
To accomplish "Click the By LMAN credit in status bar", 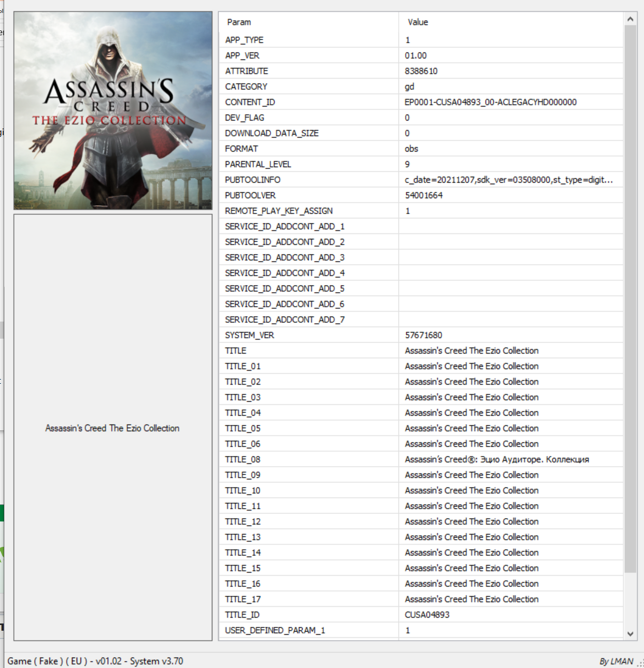I will tap(616, 661).
